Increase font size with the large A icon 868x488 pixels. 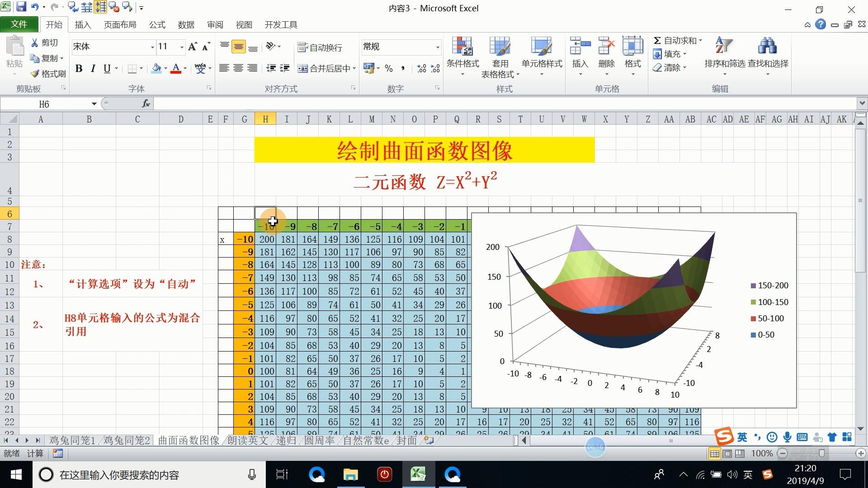193,47
